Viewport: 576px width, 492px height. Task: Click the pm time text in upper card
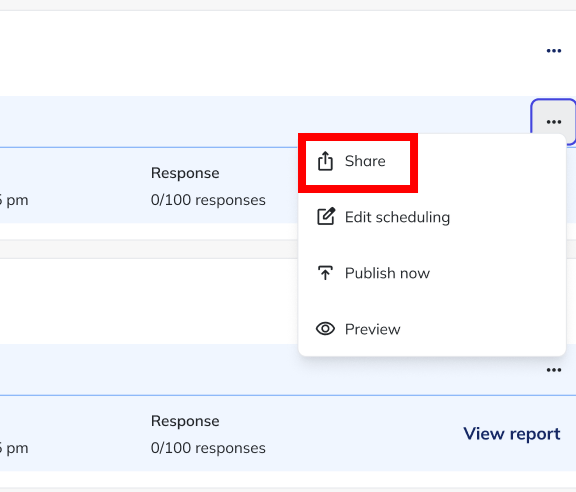pos(14,201)
